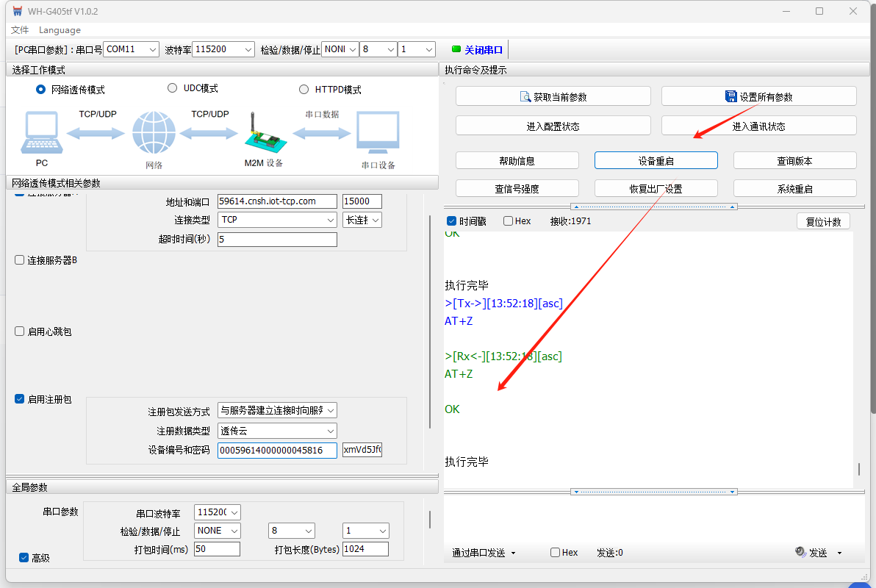Click the 串口设备 monitor icon
Screen dimensions: 876x588
pyautogui.click(x=378, y=133)
